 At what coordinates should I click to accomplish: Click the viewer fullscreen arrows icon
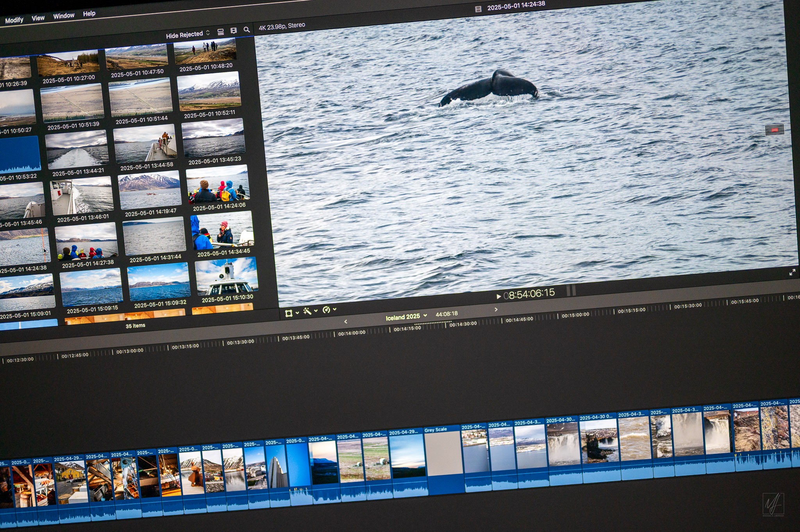click(x=792, y=272)
